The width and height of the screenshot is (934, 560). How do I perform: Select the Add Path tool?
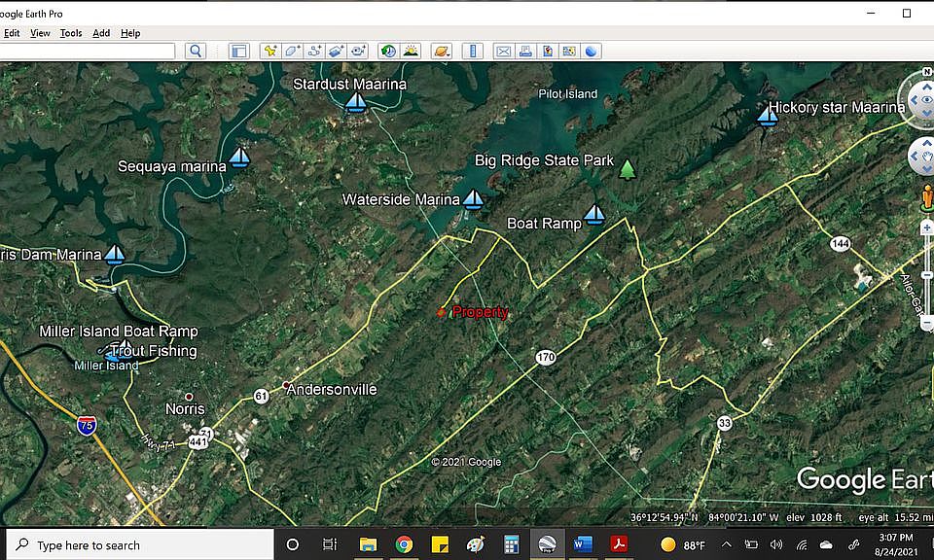pyautogui.click(x=314, y=52)
